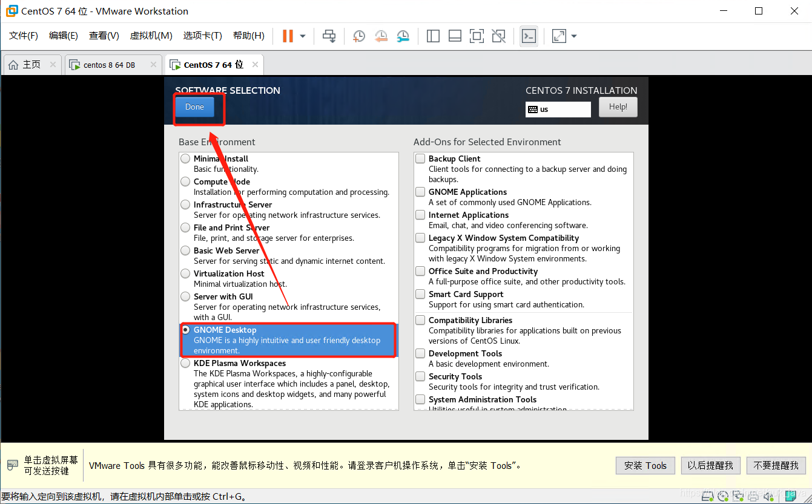Open the 查看(V) menu
This screenshot has width=812, height=504.
point(104,36)
